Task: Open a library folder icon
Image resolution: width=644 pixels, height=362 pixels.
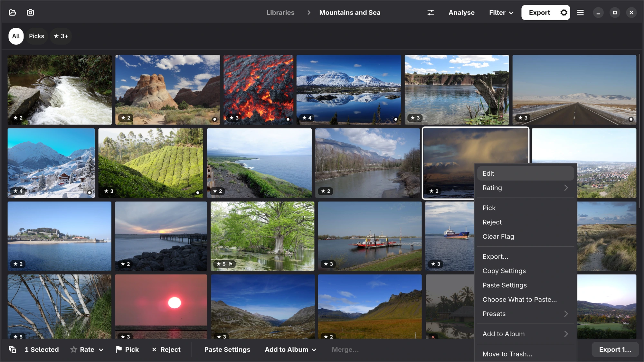Action: pyautogui.click(x=13, y=13)
